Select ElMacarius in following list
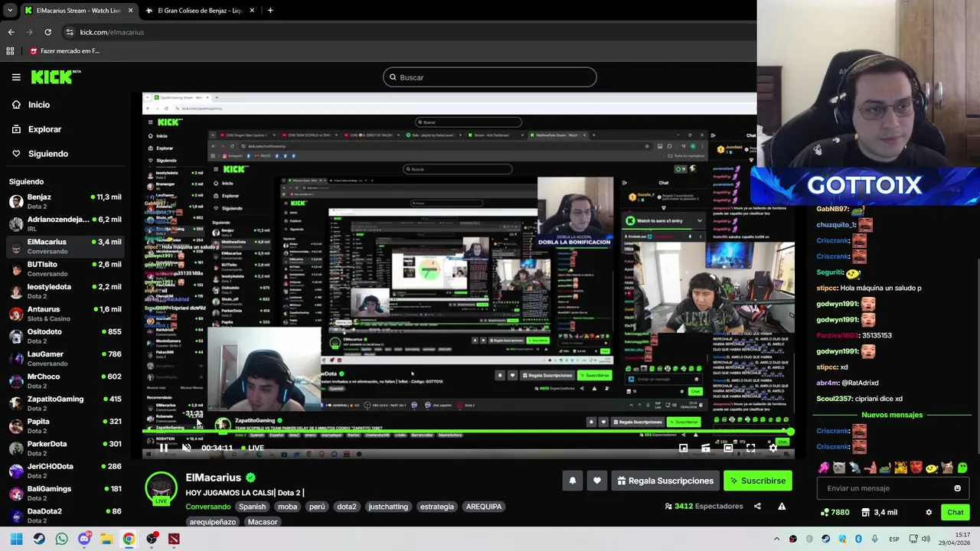980x551 pixels. (x=65, y=246)
